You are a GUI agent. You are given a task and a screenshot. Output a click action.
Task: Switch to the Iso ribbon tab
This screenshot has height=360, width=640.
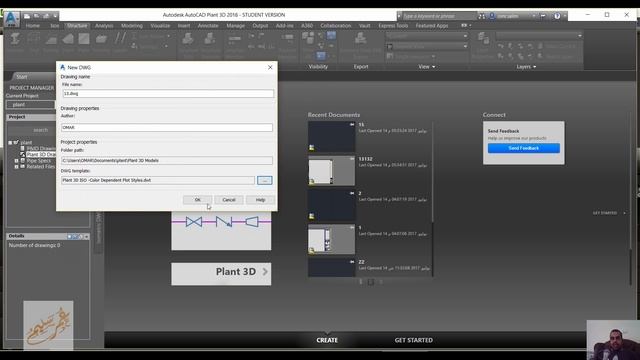tap(54, 26)
